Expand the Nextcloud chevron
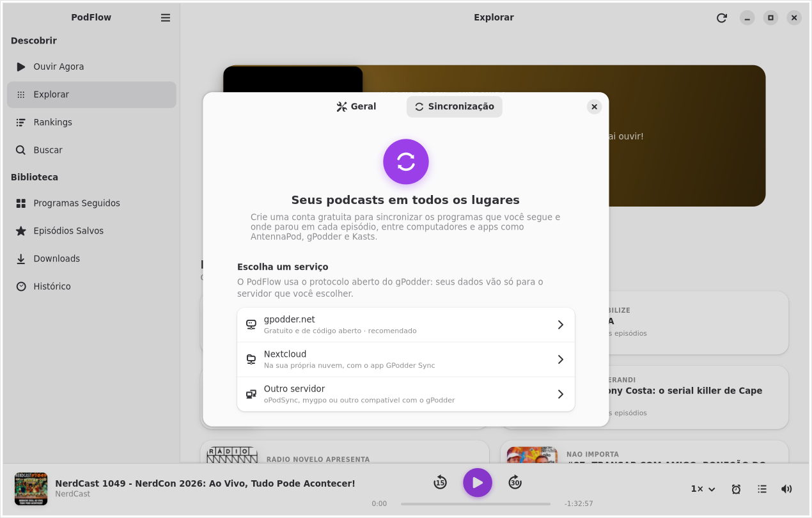812x518 pixels. (x=561, y=359)
